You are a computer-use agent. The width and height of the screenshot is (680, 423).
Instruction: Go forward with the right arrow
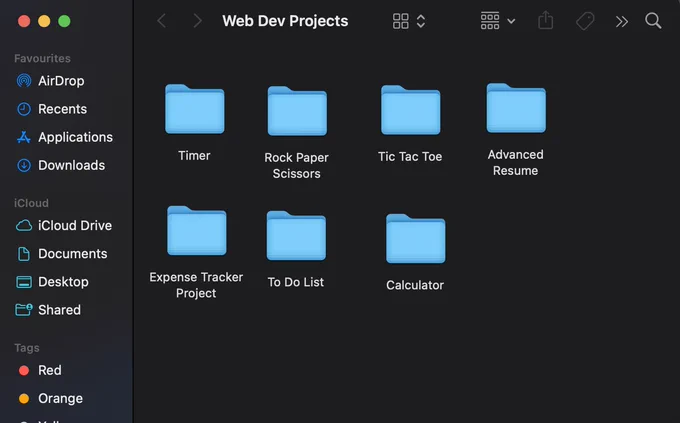click(x=197, y=20)
